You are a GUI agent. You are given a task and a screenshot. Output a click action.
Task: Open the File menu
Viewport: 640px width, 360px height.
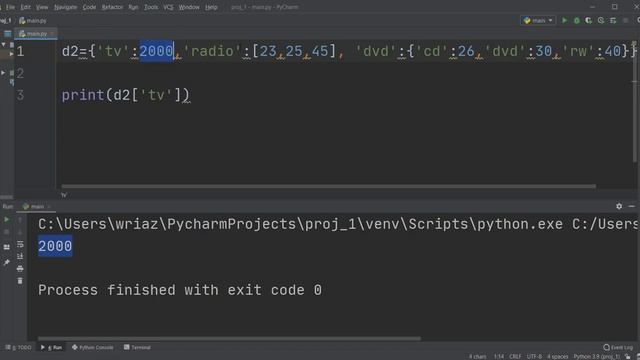(10, 7)
